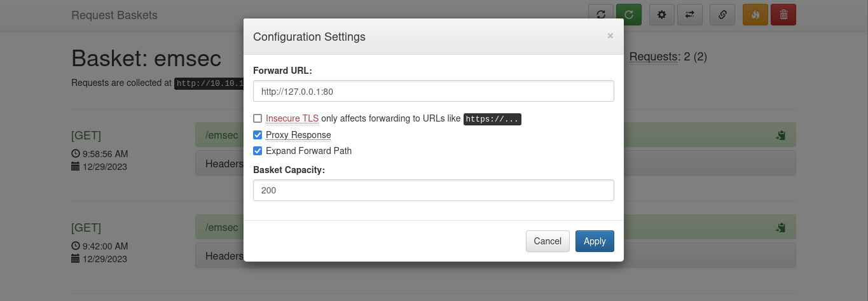Click the chain link icon button
Viewport: 868px width, 301px height.
pos(722,15)
